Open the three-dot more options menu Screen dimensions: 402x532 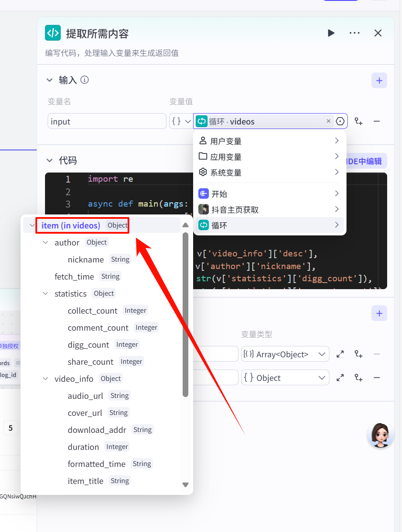(354, 33)
